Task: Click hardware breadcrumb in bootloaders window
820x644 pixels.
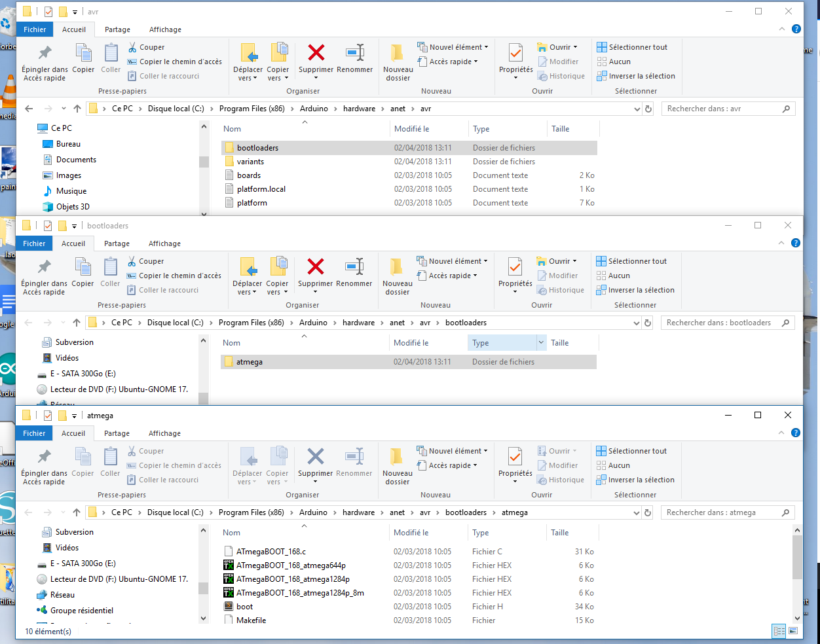Action: 359,323
